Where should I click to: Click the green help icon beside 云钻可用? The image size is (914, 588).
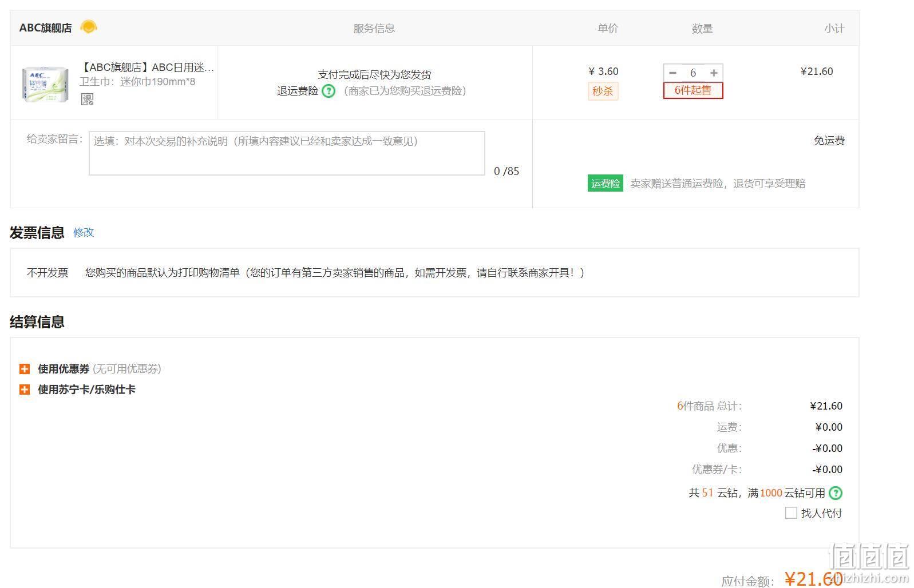pos(836,492)
